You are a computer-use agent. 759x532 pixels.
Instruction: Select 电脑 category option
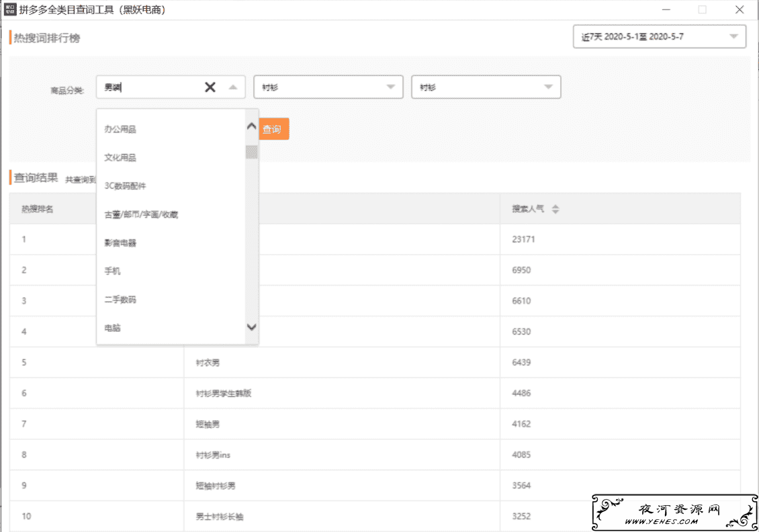(x=112, y=328)
